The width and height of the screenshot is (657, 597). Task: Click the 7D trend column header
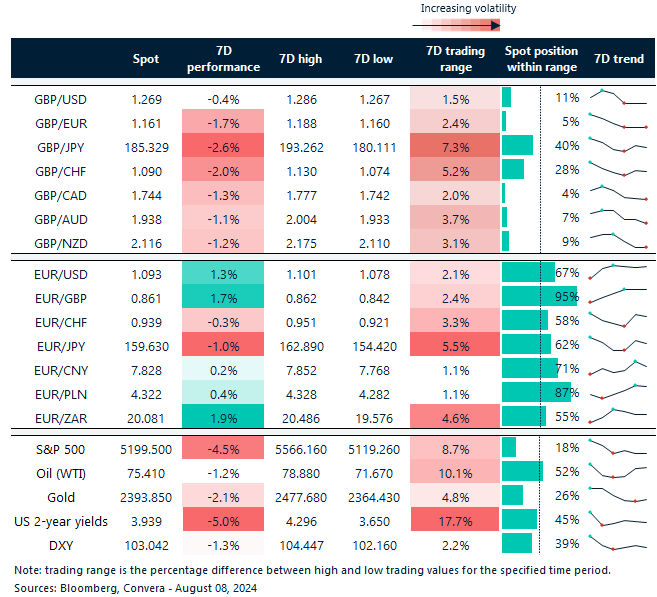619,59
